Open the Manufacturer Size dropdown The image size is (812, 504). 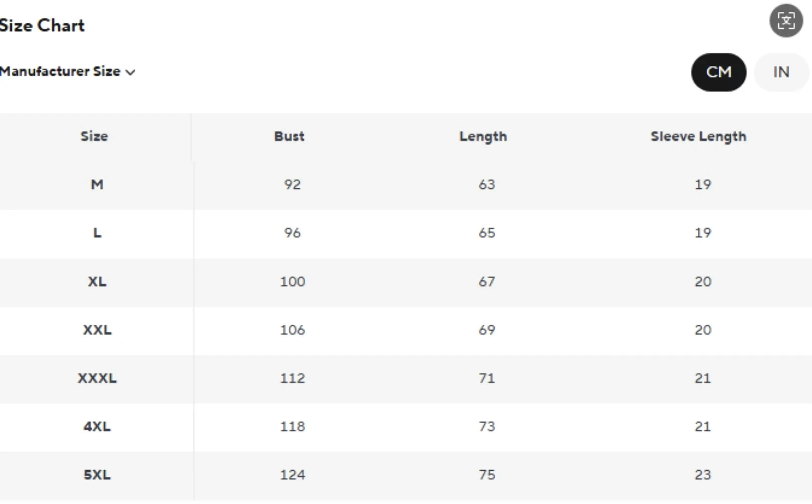(x=67, y=71)
